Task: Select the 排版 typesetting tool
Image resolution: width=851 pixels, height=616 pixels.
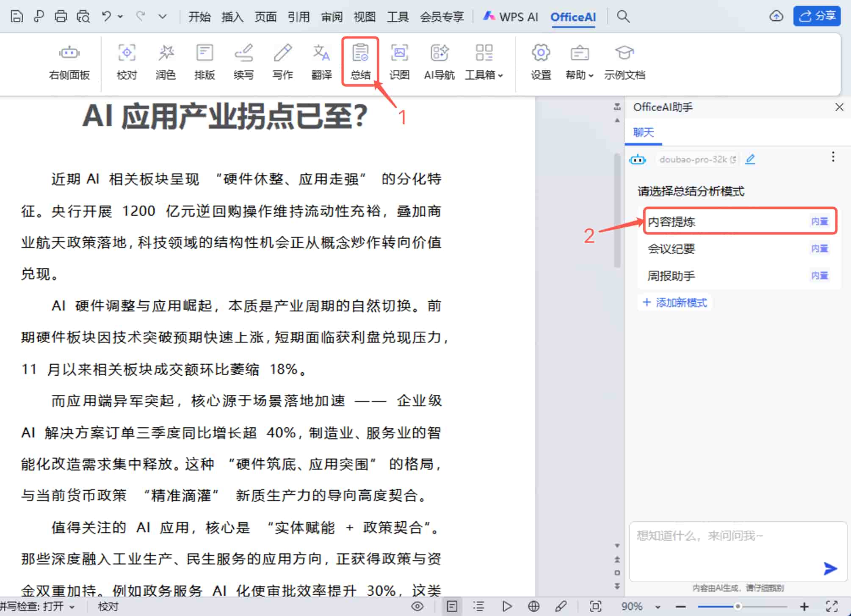Action: pos(204,62)
